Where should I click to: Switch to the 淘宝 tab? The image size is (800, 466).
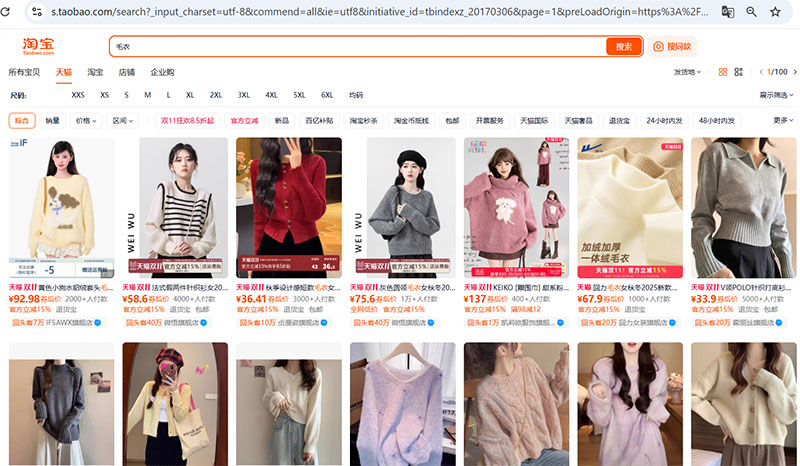[x=95, y=72]
